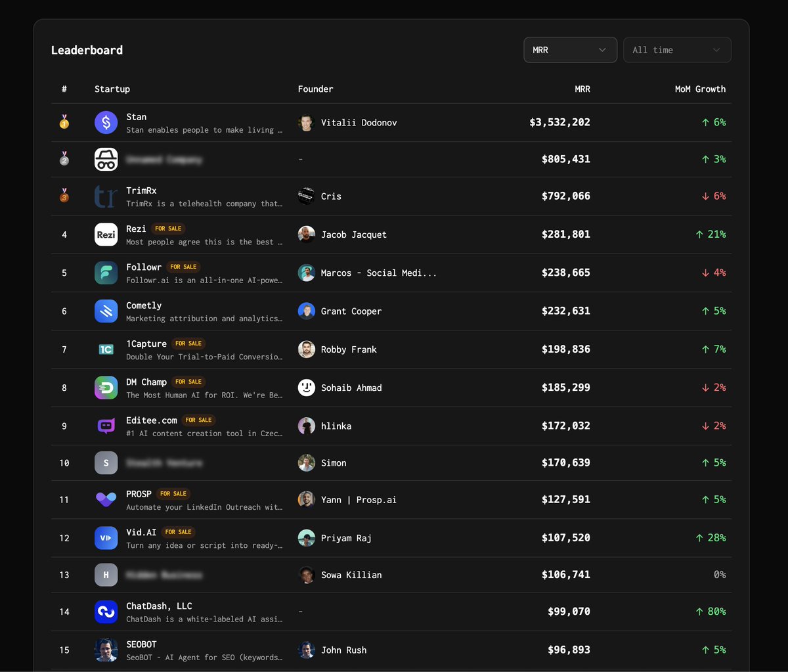Click the SEOBOT logo thumbnail
The height and width of the screenshot is (672, 788).
106,650
